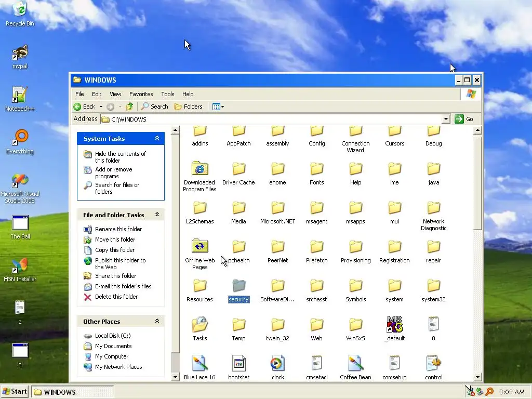Open the Back button history dropdown arrow
This screenshot has width=532, height=399.
(101, 107)
